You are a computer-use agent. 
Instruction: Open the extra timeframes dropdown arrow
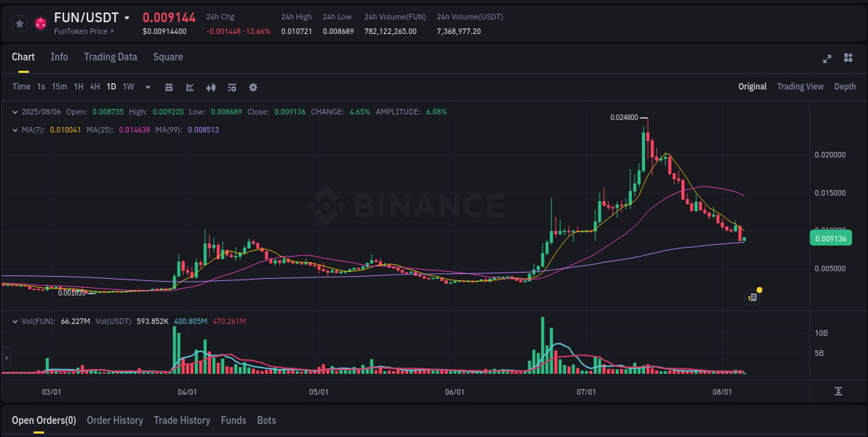pos(147,87)
